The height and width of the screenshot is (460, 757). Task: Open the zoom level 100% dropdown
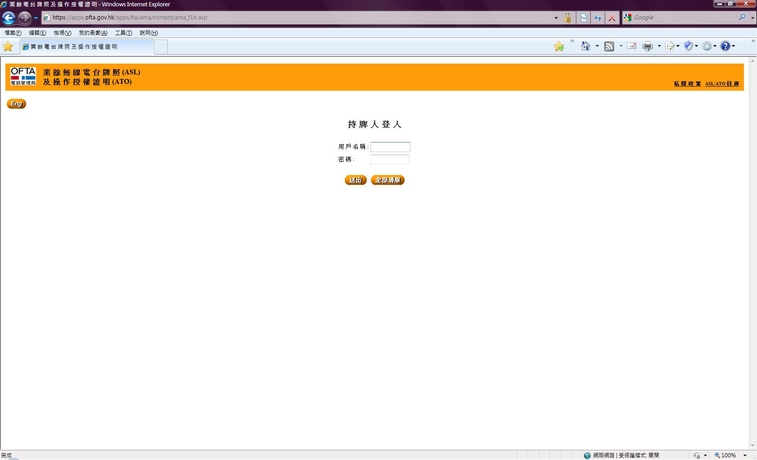[745, 455]
